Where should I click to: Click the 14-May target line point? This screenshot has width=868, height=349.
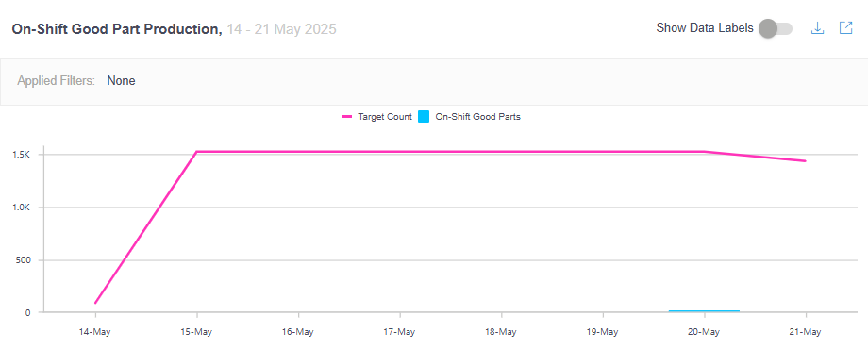tap(96, 303)
